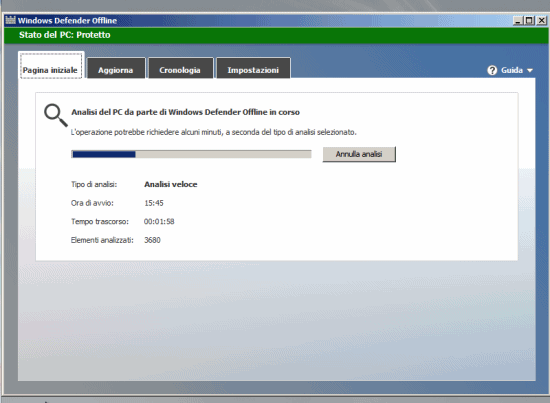Open the Cronologia tab
Screen dimensions: 550x403
click(x=180, y=68)
